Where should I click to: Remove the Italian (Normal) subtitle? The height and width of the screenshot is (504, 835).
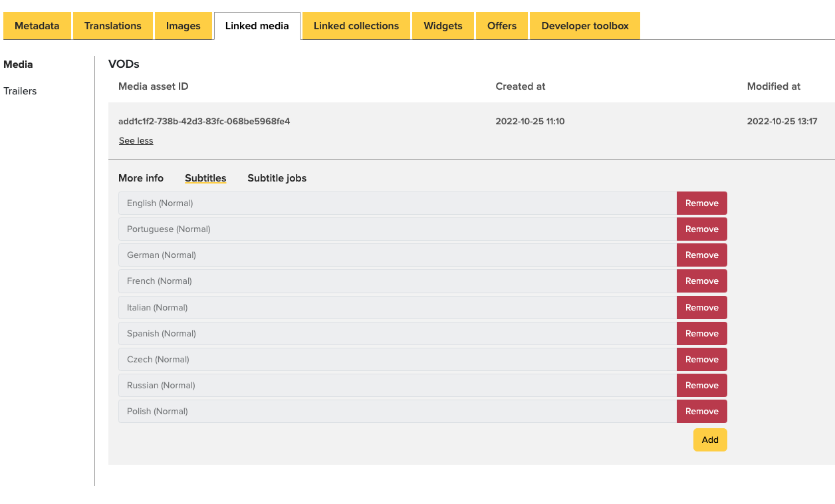tap(702, 308)
